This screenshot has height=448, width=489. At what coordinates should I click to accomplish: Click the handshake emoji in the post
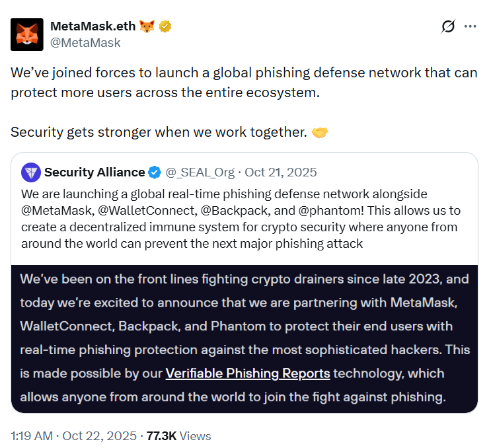pyautogui.click(x=320, y=132)
